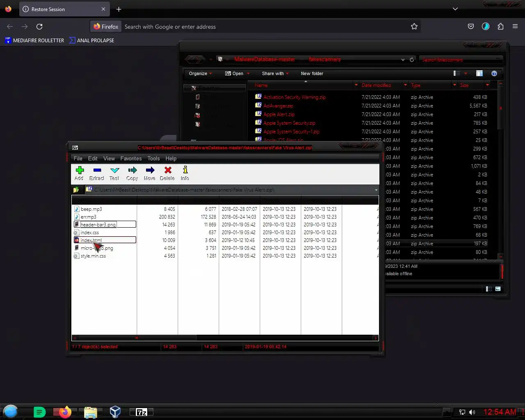Open file explorer from taskbar
The height and width of the screenshot is (420, 525).
pos(90,412)
